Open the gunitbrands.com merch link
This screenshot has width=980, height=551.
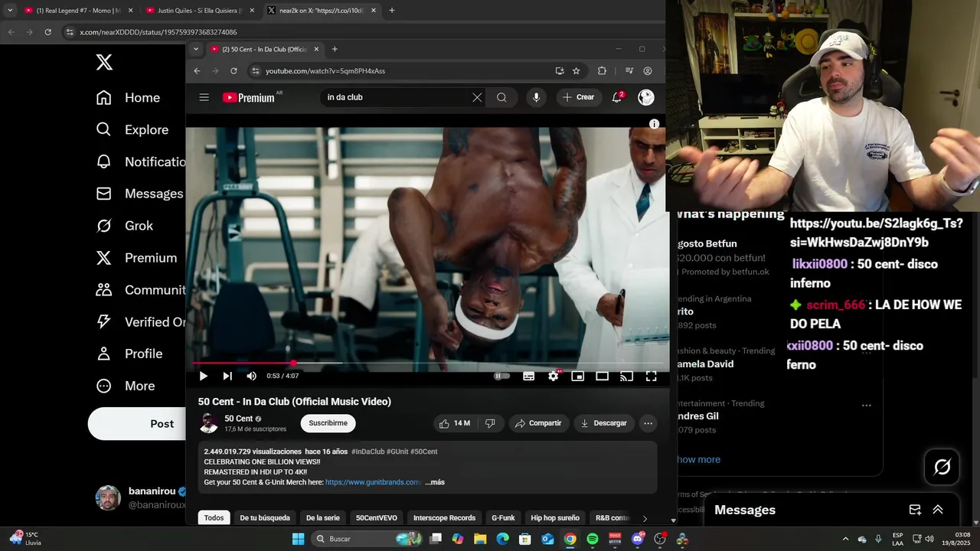(373, 482)
